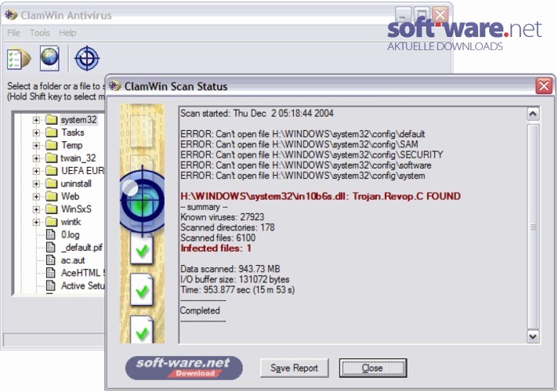Select the twain_32 folder icon
This screenshot has width=558, height=392.
[52, 158]
